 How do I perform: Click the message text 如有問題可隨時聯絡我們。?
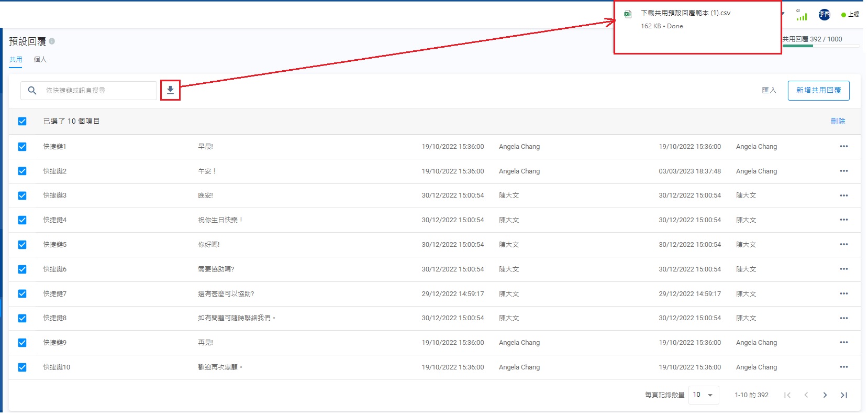coord(237,318)
